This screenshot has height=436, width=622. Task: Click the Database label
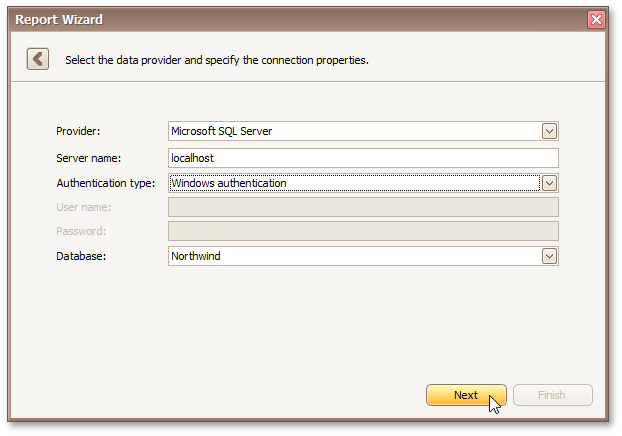click(x=80, y=256)
